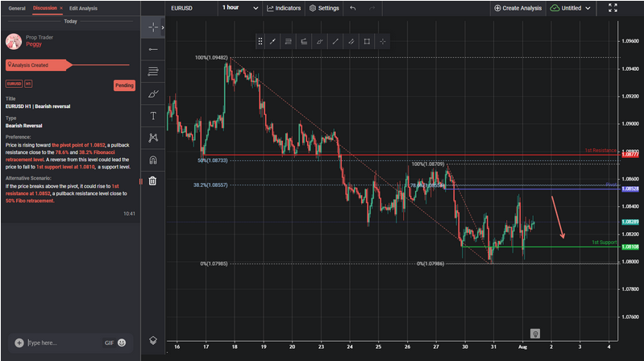Click the 1.08777 resistance price label
Screen dimensions: 644x361
click(630, 155)
